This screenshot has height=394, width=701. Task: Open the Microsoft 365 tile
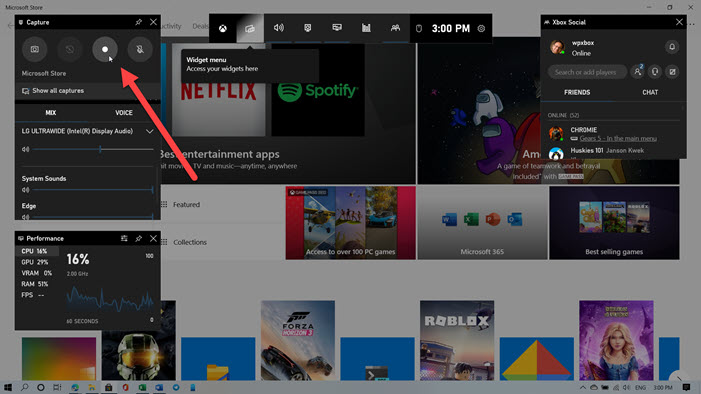482,223
